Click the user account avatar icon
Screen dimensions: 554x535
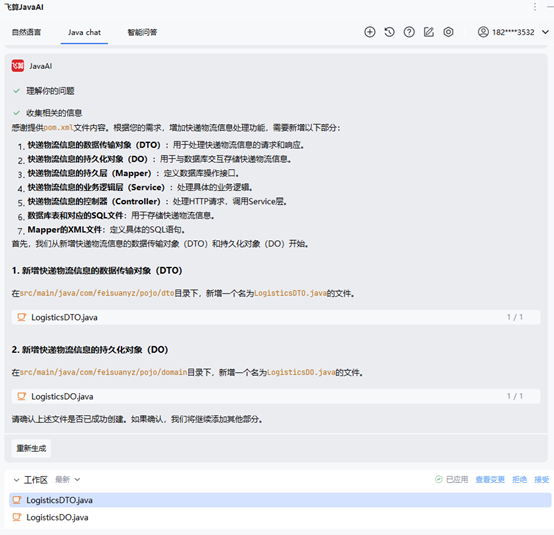[483, 32]
